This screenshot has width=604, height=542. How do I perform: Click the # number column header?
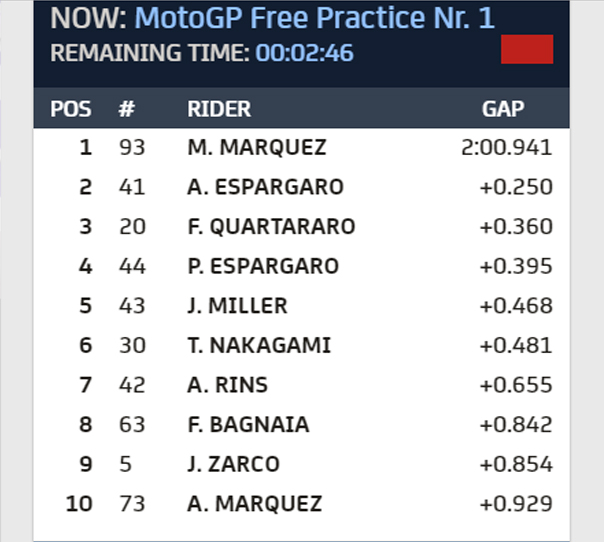[x=127, y=109]
